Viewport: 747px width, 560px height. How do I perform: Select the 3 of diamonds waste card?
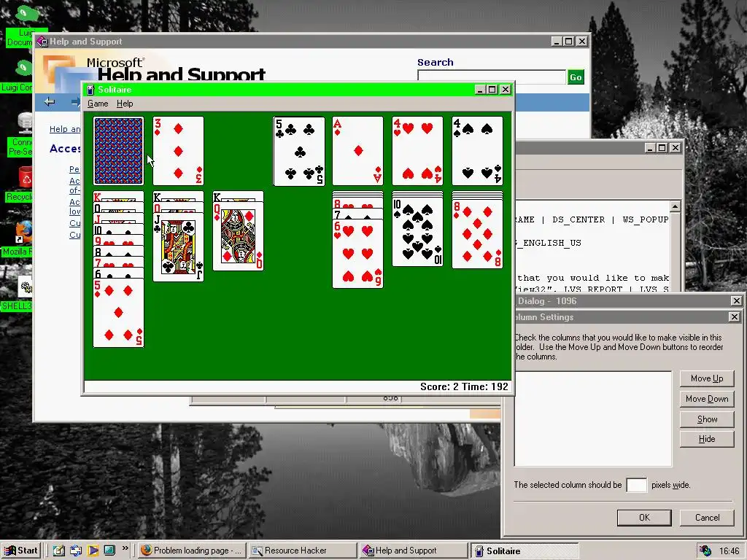tap(178, 150)
